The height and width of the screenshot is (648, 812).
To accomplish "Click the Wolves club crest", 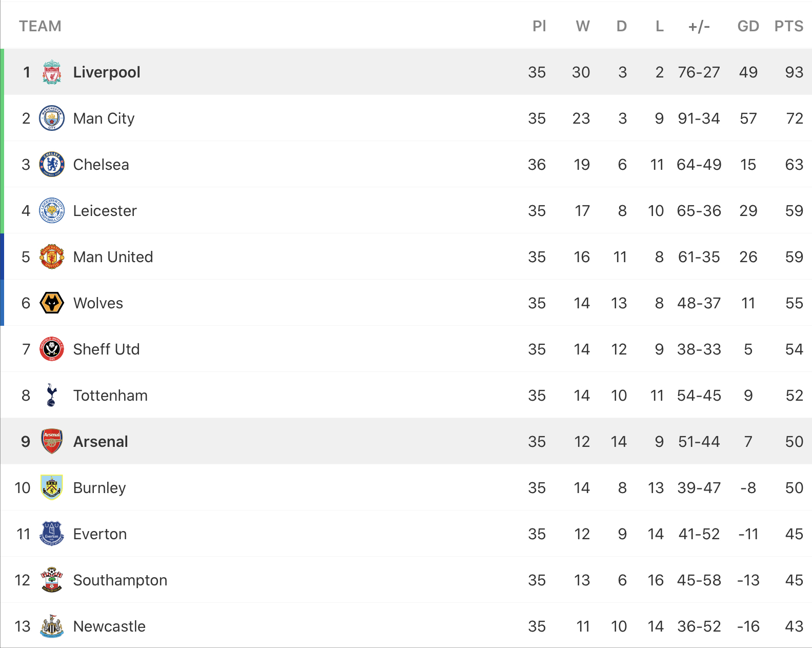I will tap(52, 303).
